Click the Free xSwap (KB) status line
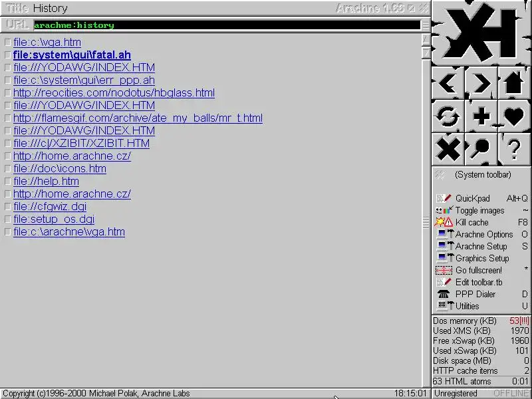This screenshot has height=399, width=532. [481, 340]
